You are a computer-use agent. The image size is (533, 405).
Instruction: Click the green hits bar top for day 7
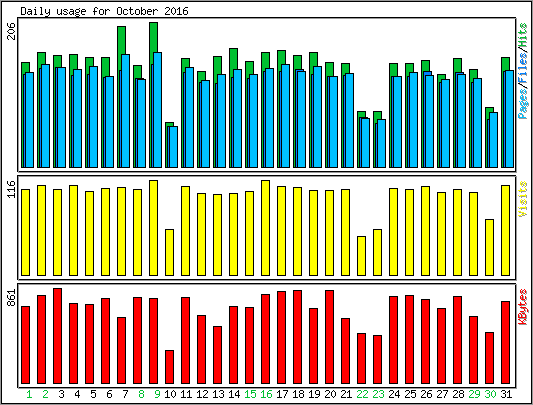[x=121, y=40]
